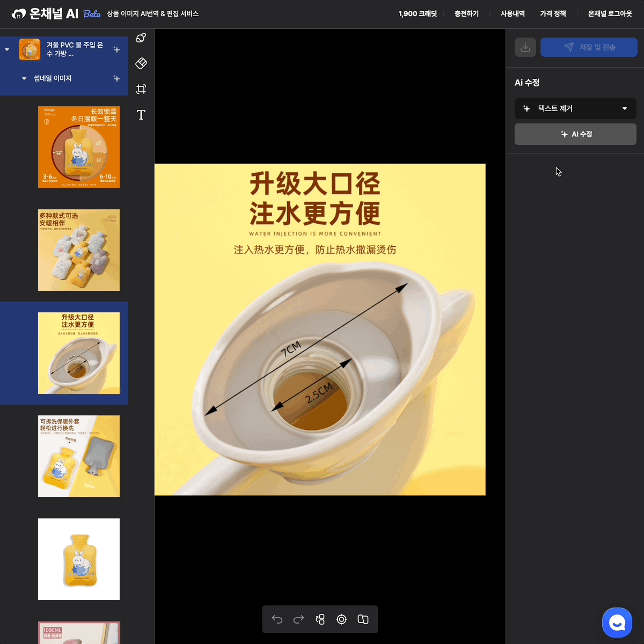Select the white background bottle thumbnail

coord(79,559)
